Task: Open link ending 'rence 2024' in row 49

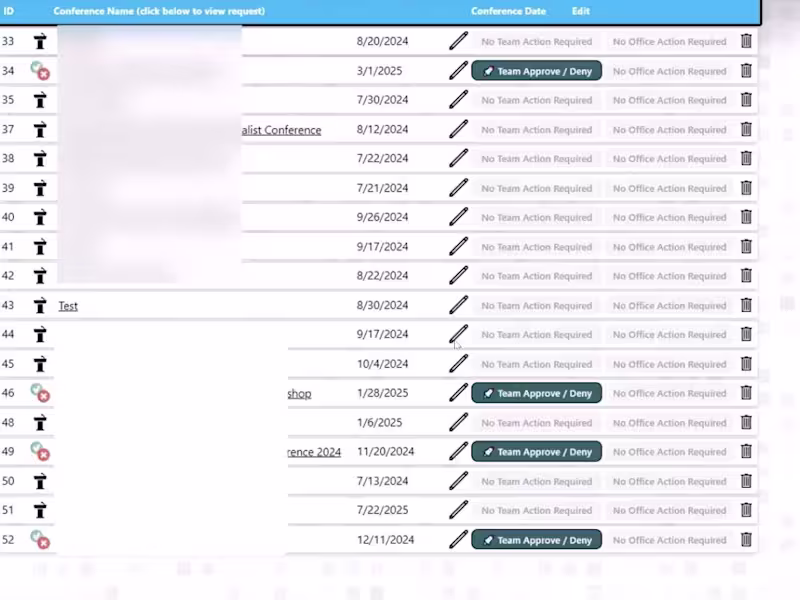Action: (314, 452)
